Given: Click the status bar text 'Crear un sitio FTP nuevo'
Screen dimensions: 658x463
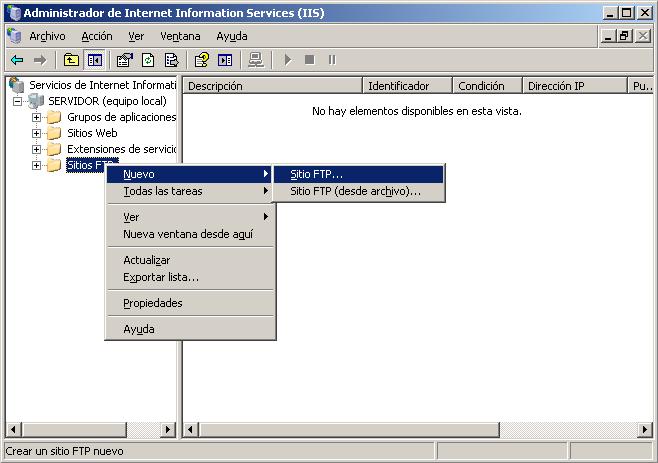Looking at the screenshot, I should (x=64, y=451).
